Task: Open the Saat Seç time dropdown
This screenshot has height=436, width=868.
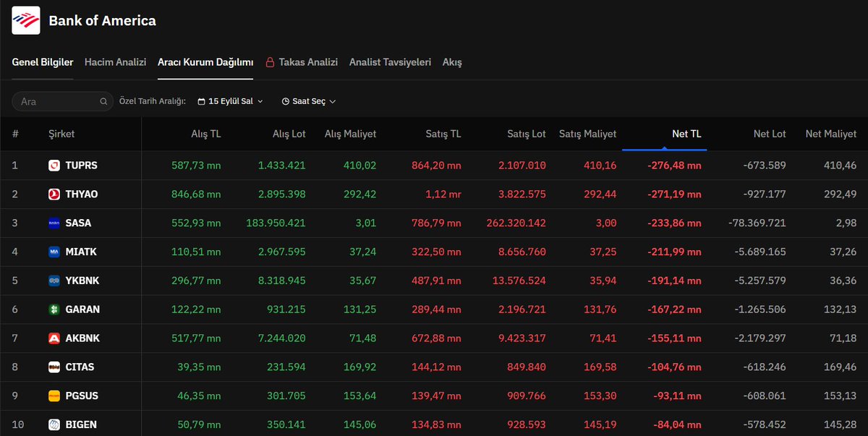Action: click(x=309, y=102)
